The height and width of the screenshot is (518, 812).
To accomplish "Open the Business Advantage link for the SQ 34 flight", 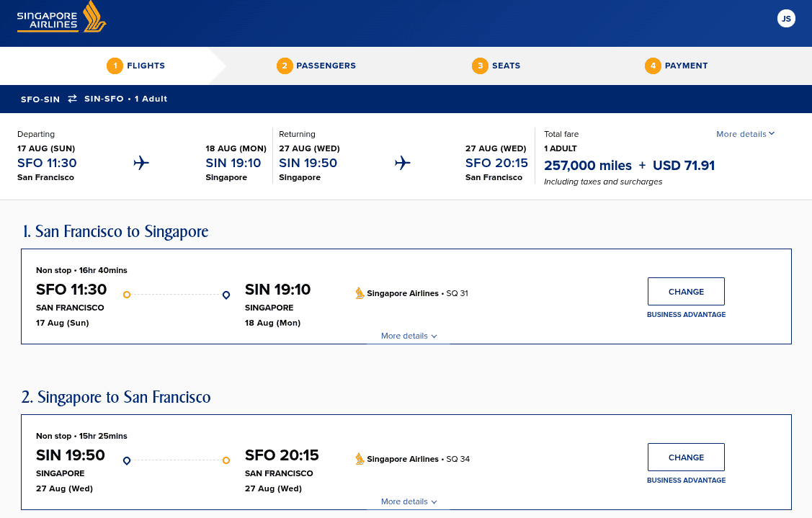I will pyautogui.click(x=686, y=481).
